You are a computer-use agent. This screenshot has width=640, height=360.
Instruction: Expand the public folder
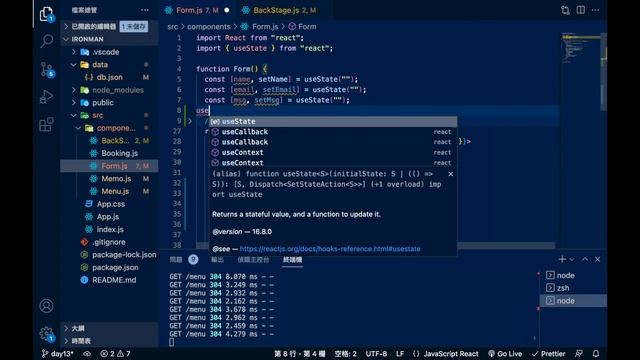click(x=109, y=102)
